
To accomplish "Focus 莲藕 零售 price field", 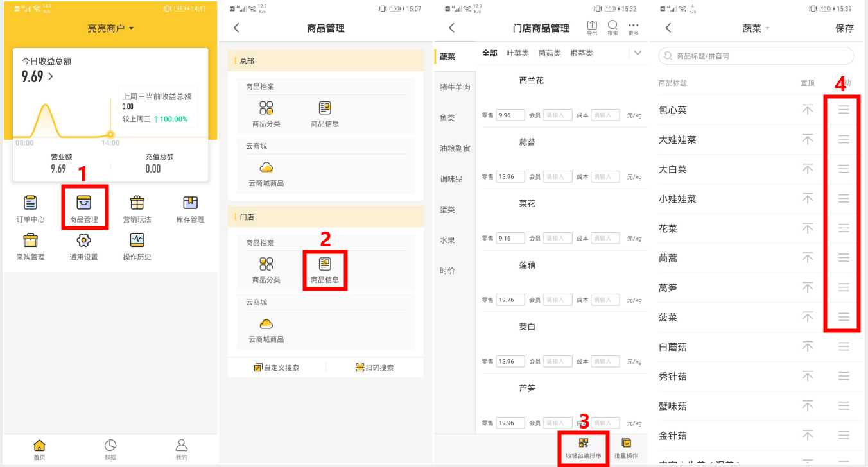I will click(x=510, y=300).
